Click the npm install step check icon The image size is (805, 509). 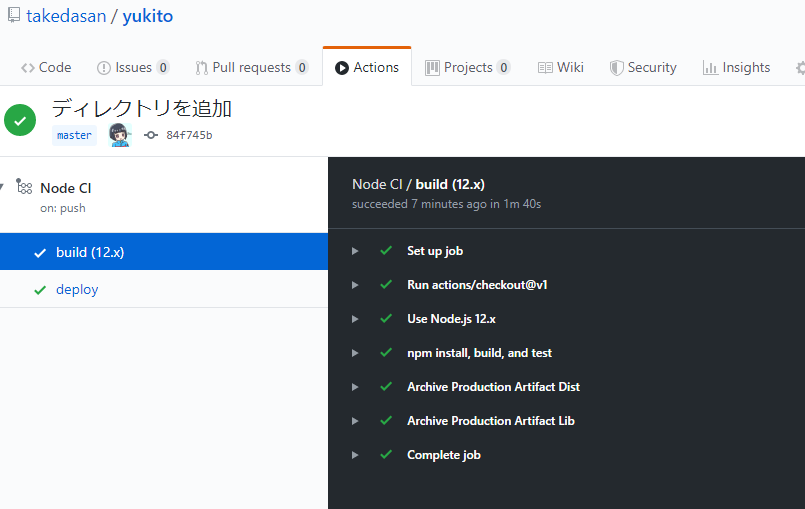coord(386,352)
